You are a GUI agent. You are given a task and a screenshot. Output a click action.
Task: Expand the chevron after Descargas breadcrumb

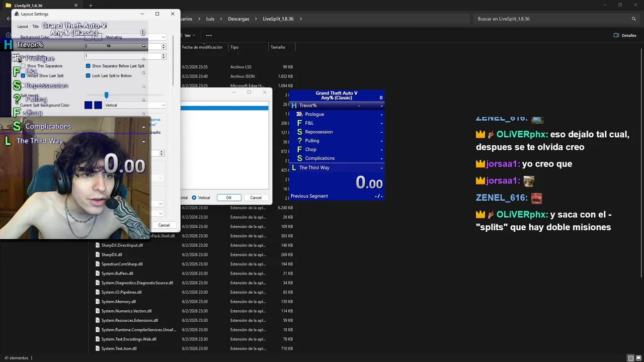[x=256, y=19]
